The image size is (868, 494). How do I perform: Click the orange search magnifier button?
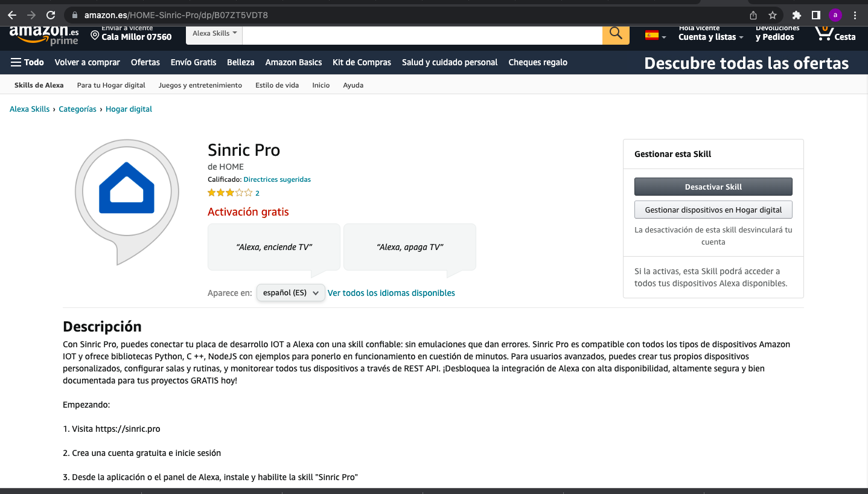616,34
